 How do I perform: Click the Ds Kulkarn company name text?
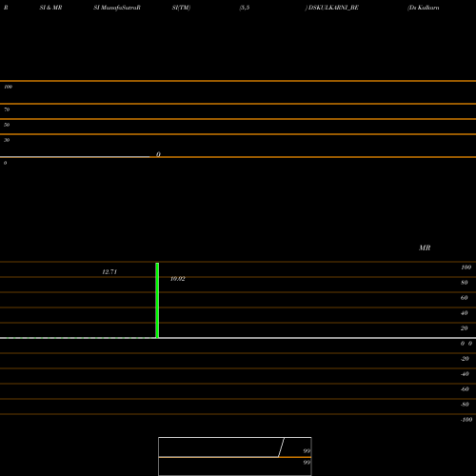pos(424,8)
